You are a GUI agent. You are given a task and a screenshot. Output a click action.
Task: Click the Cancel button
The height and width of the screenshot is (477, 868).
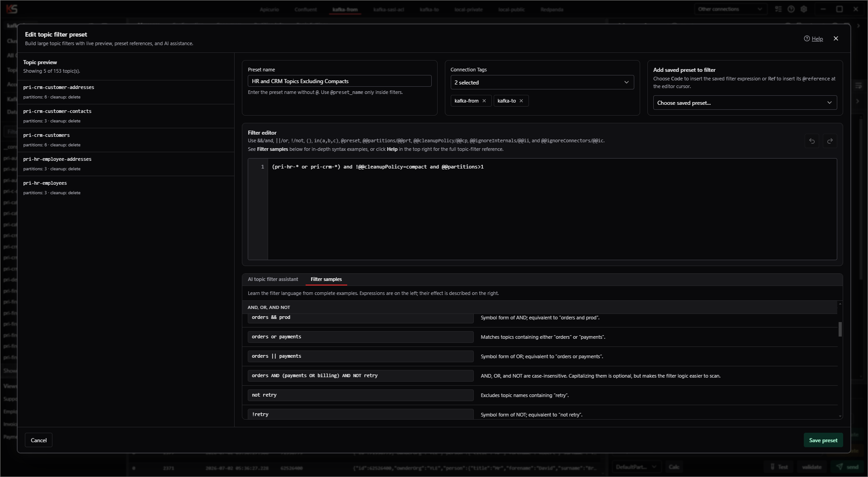point(38,440)
